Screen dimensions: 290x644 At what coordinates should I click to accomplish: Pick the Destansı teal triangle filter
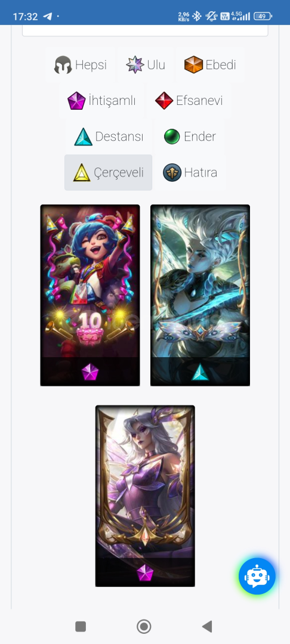(x=109, y=137)
